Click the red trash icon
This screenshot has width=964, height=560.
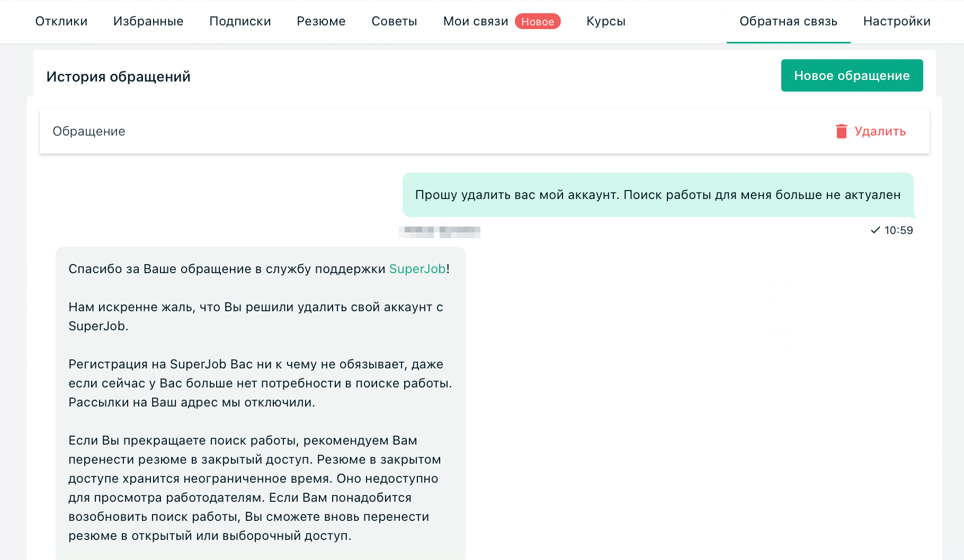[841, 131]
